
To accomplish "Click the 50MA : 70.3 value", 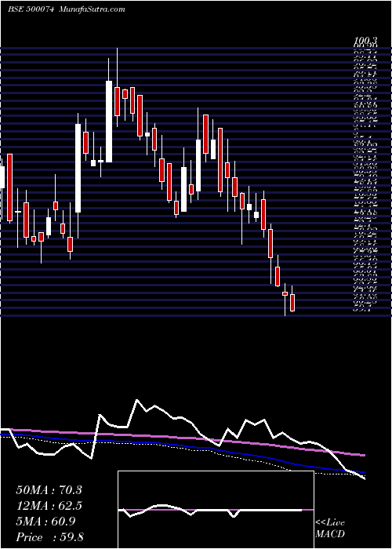I will click(x=49, y=490).
